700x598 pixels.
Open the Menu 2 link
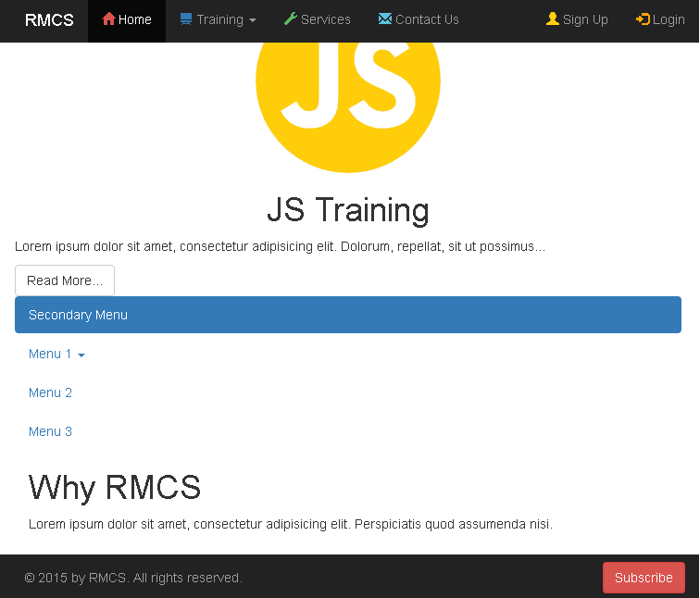(x=50, y=392)
